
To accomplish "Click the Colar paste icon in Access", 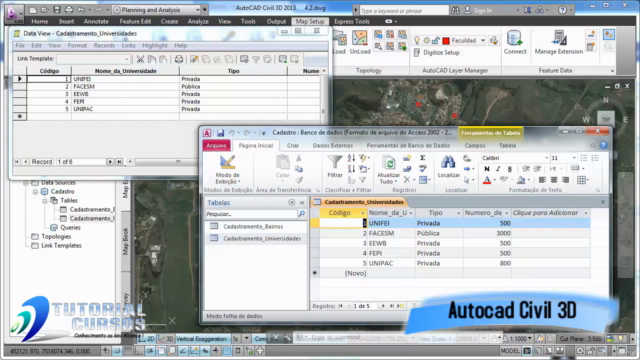I will pos(282,162).
